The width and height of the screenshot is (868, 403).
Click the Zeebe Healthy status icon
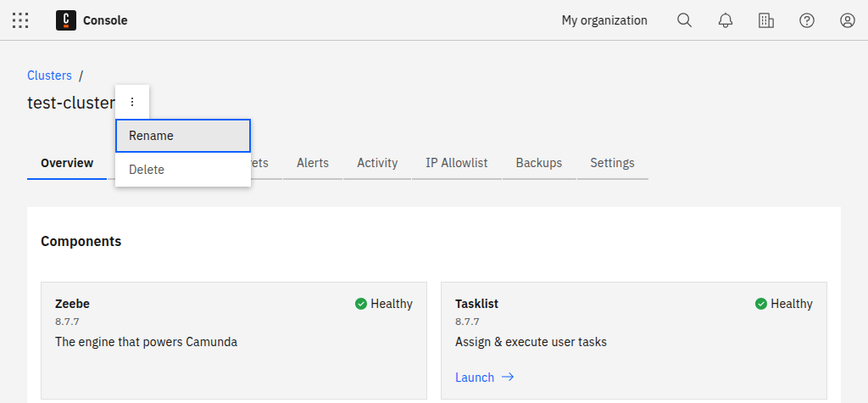[x=361, y=304]
